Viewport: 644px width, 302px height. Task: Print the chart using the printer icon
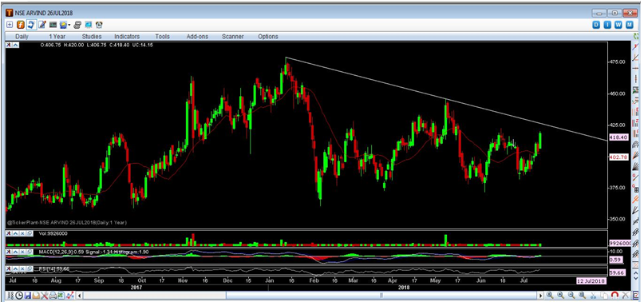click(x=53, y=296)
